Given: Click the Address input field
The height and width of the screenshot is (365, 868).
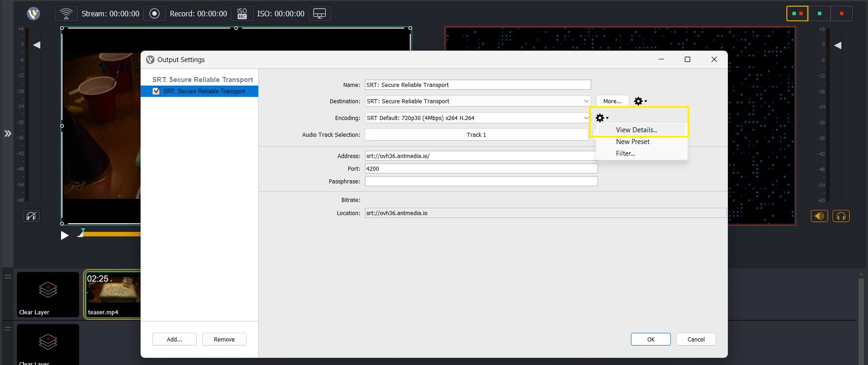Looking at the screenshot, I should click(480, 156).
